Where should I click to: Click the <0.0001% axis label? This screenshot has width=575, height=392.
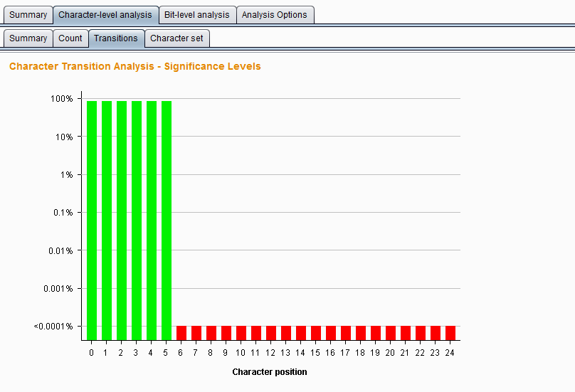tap(53, 327)
